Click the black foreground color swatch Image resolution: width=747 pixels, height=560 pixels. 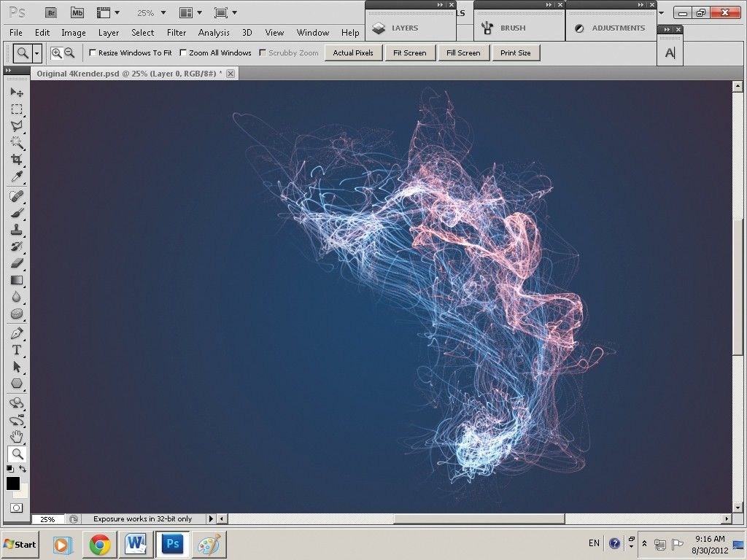(x=13, y=483)
